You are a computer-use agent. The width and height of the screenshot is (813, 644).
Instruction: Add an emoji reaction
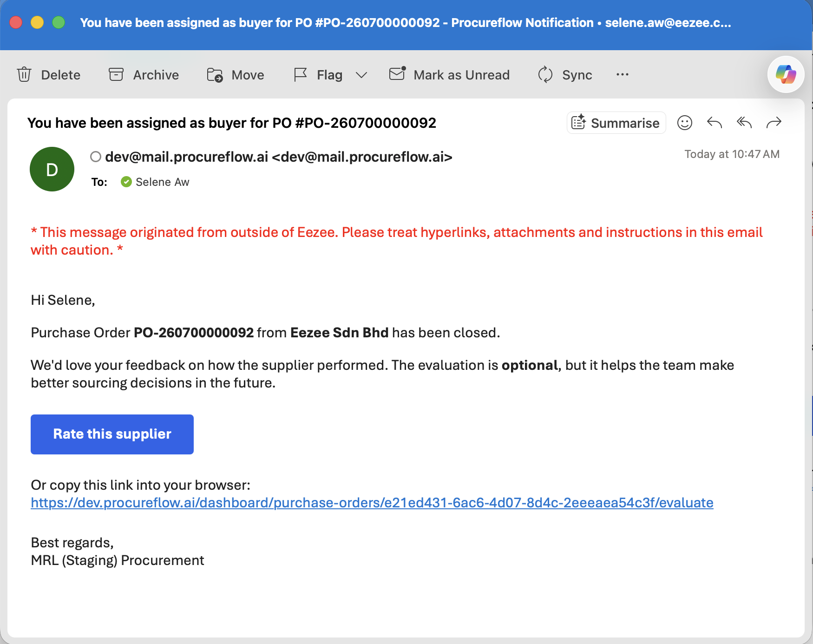(684, 123)
